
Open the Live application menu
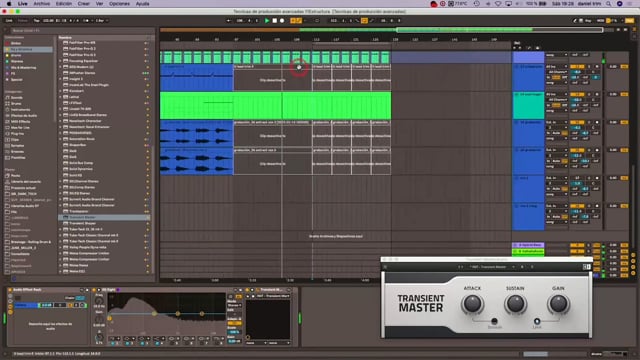tap(23, 4)
